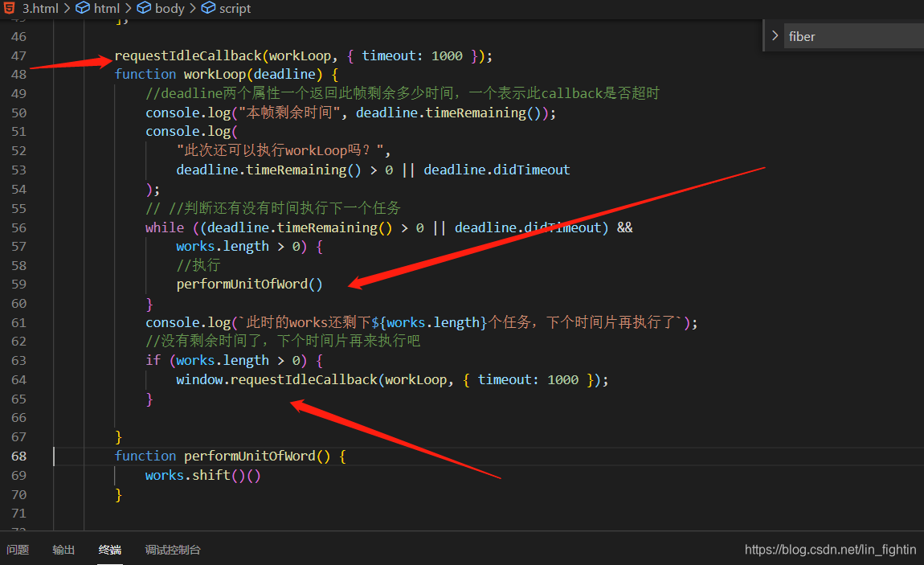The image size is (924, 565).
Task: Select the html breadcrumb segment
Action: point(107,8)
